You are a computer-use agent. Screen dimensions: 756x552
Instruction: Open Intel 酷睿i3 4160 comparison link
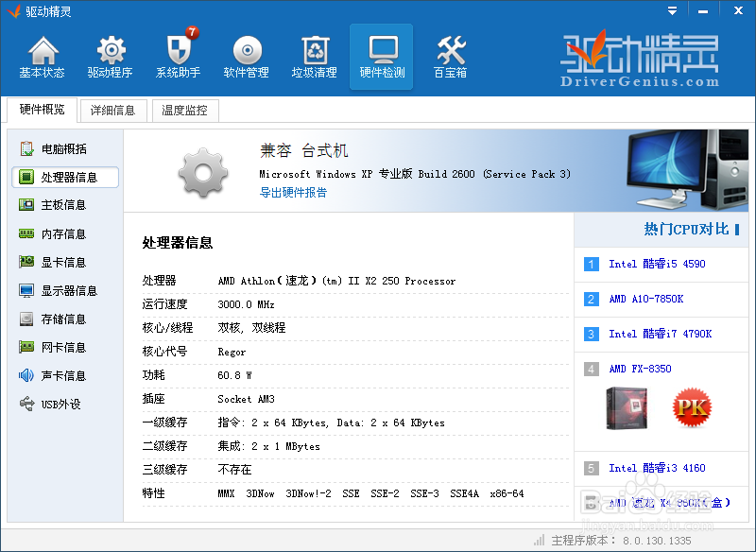657,468
